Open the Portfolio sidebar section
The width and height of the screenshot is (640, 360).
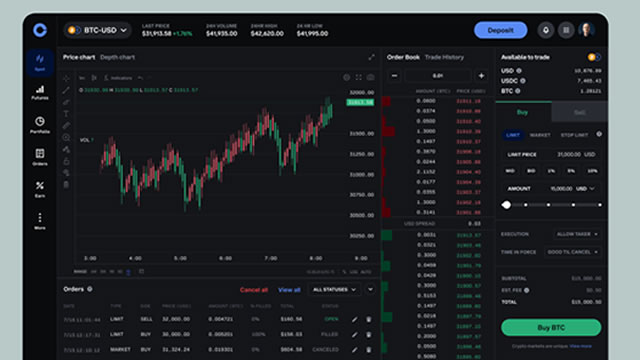40,125
